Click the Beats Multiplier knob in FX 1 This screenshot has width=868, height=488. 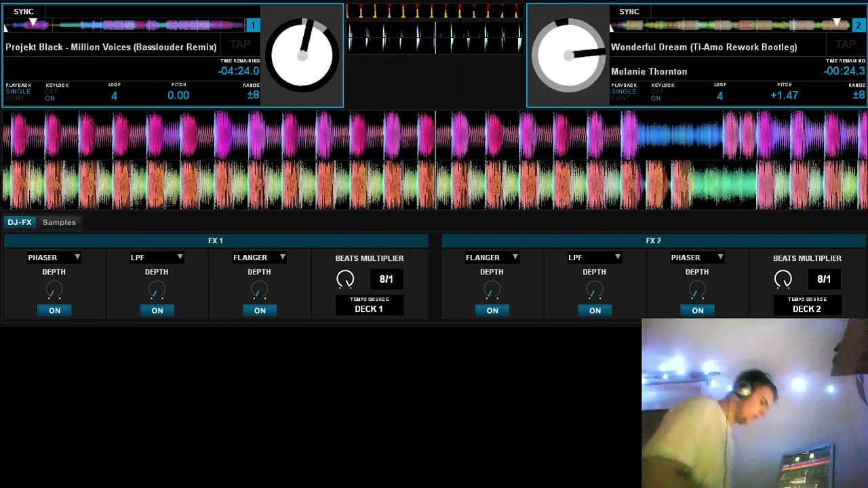point(345,279)
